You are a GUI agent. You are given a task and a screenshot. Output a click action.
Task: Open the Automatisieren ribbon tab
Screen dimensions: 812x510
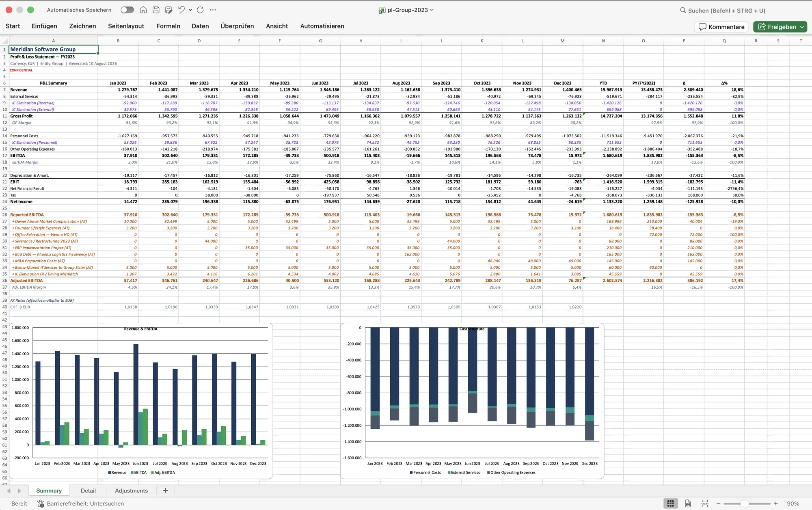coord(322,26)
